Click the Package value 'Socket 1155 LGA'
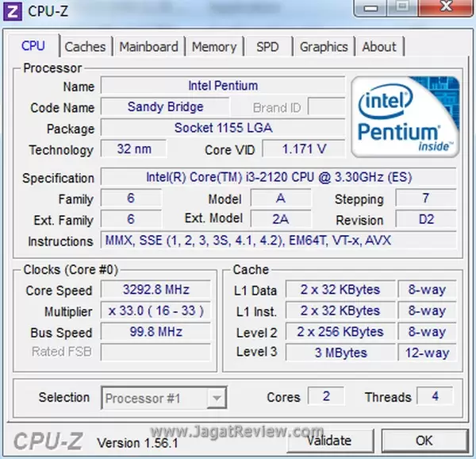Screen dimensions: 476x459 pos(223,128)
